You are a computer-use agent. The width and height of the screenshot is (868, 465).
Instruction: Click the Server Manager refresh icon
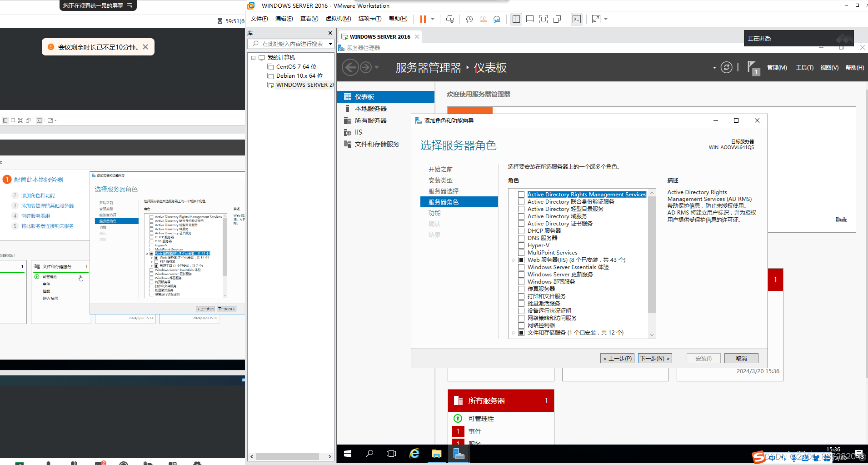[x=727, y=68]
